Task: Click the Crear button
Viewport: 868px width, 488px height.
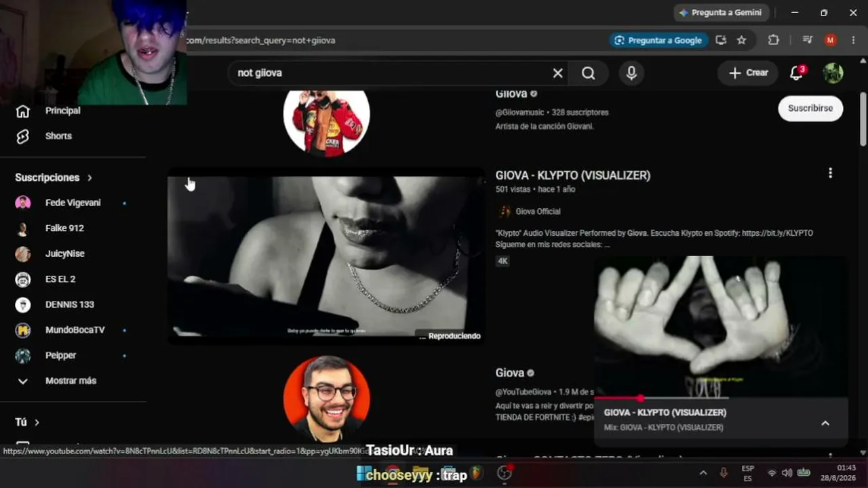Action: [748, 73]
